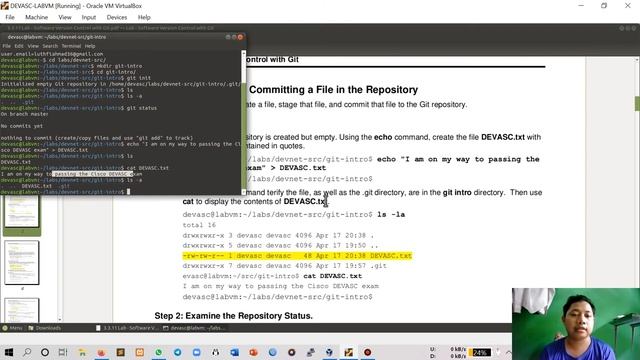
Task: Show hidden system tray icons
Action: pyautogui.click(x=509, y=352)
